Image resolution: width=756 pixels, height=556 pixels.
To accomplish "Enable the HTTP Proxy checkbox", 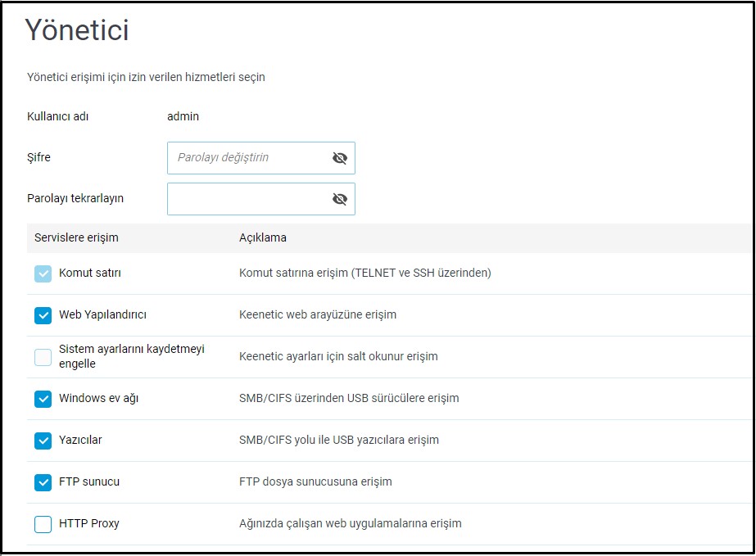I will click(43, 524).
